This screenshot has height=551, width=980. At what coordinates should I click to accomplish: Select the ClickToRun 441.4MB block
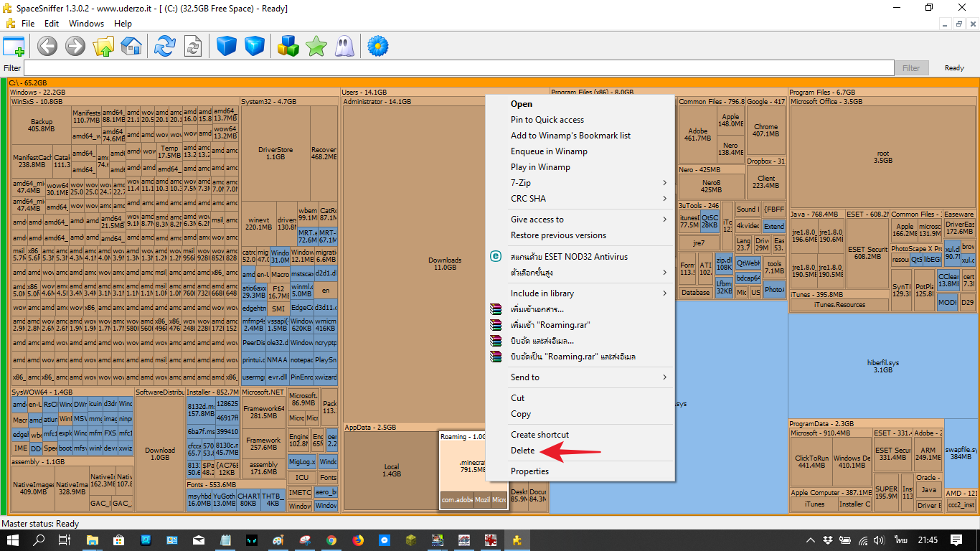pyautogui.click(x=811, y=461)
